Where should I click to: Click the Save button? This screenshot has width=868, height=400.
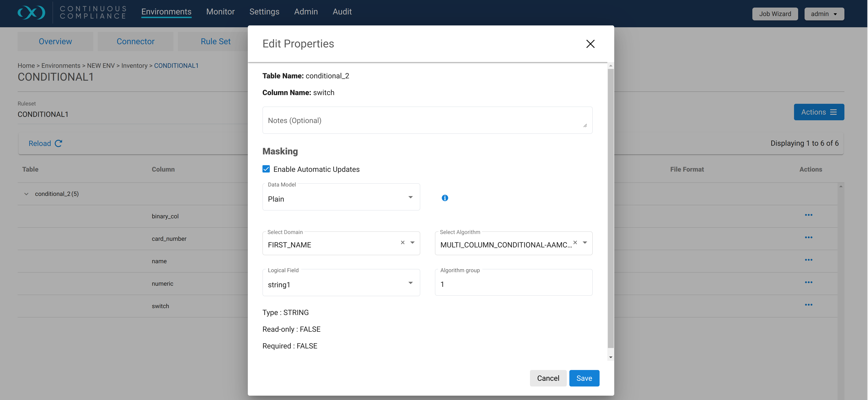(x=584, y=378)
